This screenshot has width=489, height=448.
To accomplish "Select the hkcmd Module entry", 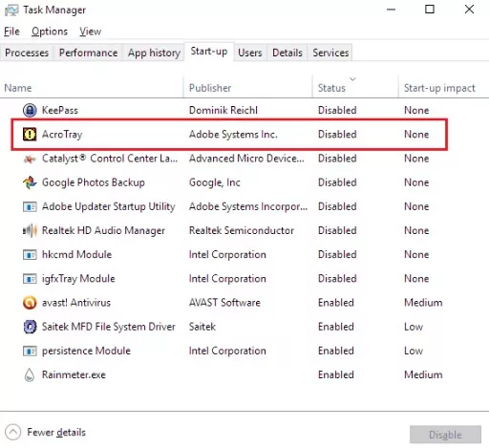I will click(76, 255).
